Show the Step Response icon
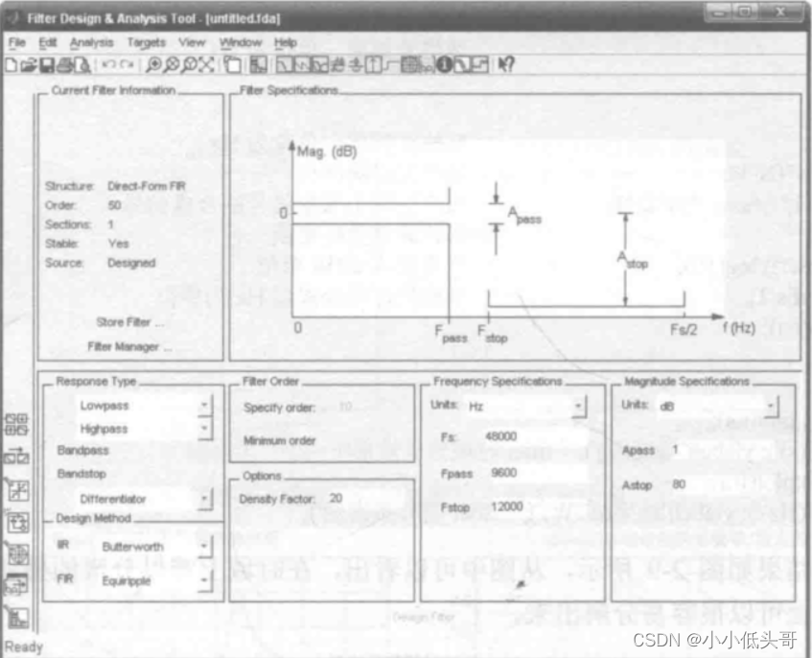812x658 pixels. 391,65
